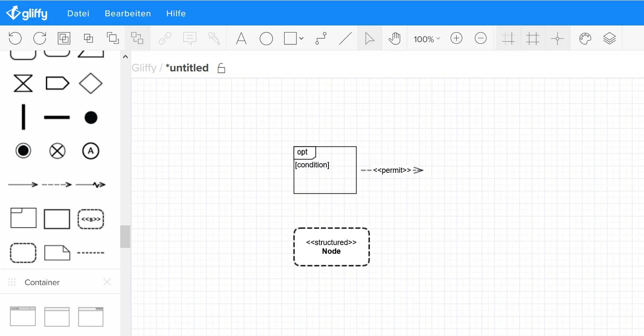Open the Datei menu

(78, 13)
